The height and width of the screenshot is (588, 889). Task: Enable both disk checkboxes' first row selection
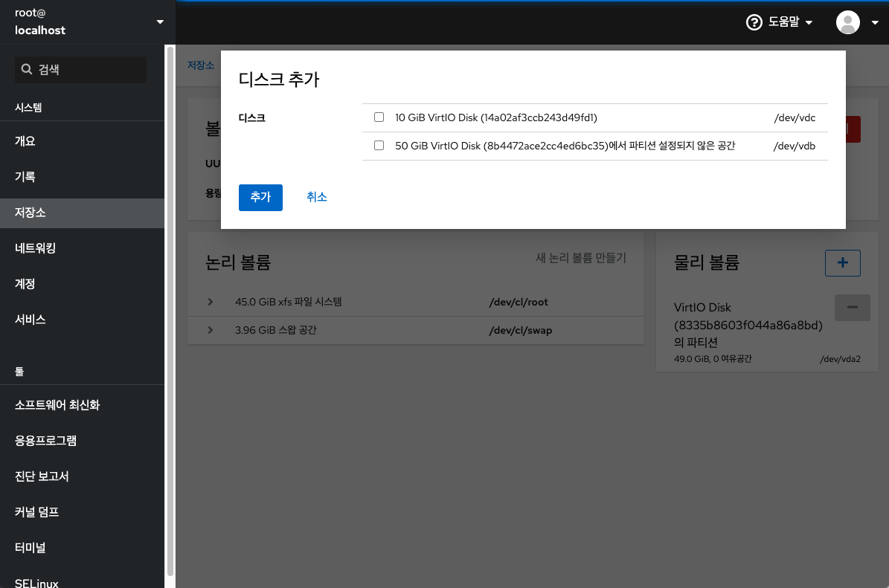(x=379, y=117)
